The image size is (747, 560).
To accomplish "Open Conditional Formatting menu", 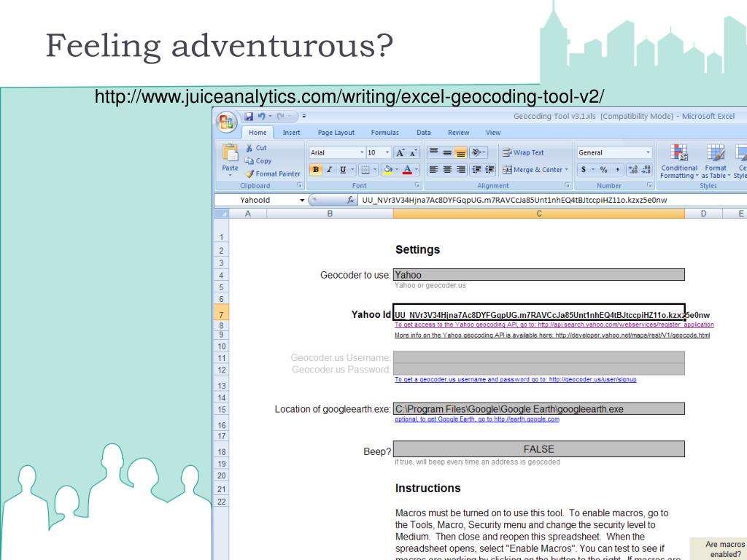I will pyautogui.click(x=679, y=162).
